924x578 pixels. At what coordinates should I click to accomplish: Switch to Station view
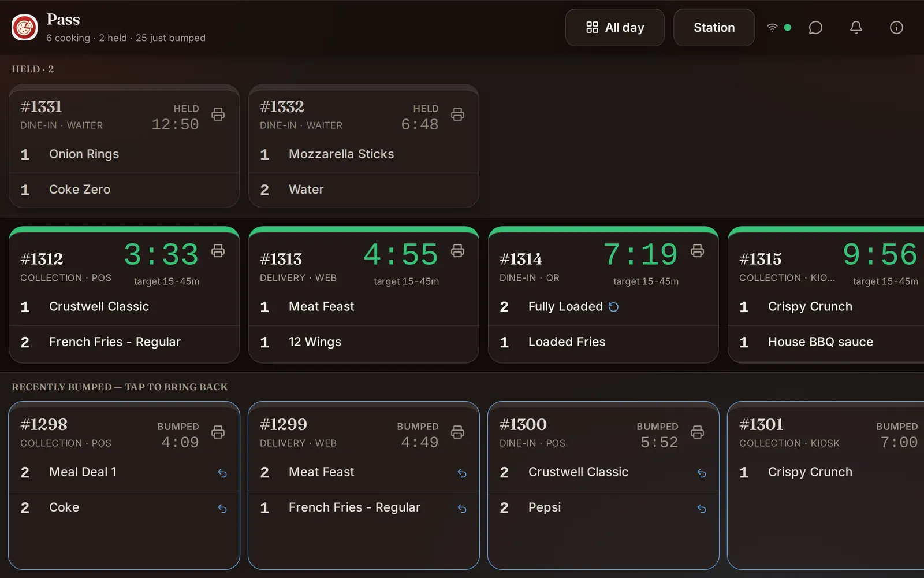coord(714,28)
